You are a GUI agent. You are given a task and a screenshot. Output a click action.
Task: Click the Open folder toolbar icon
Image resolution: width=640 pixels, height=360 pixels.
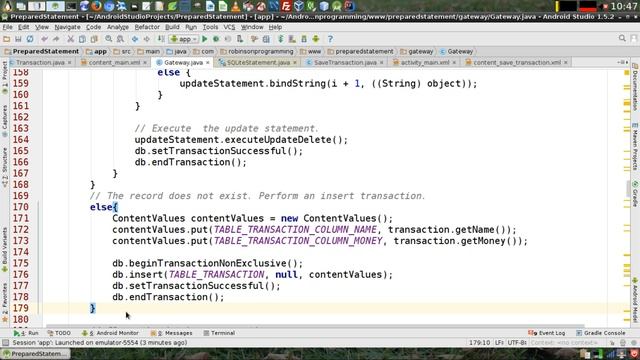6,39
